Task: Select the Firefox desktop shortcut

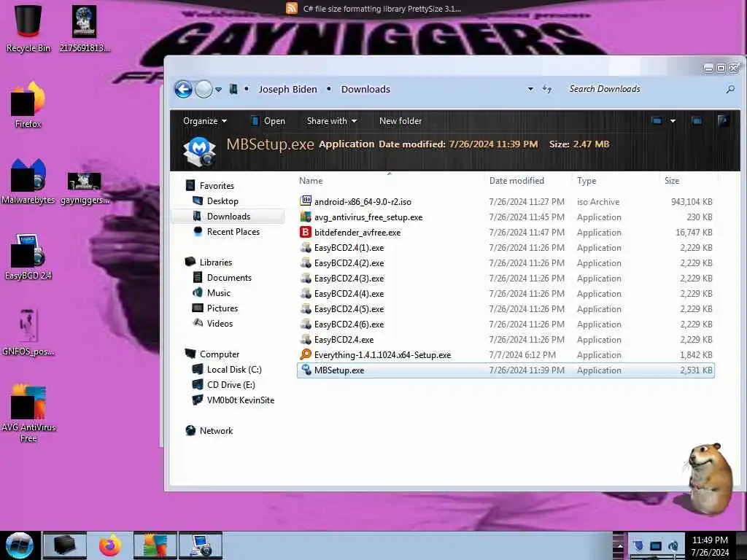Action: pos(28,105)
